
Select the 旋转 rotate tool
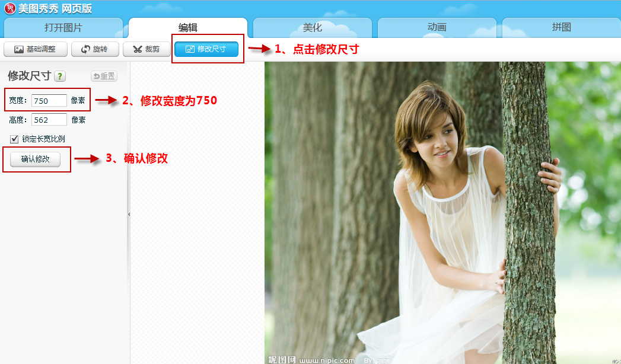tap(95, 49)
